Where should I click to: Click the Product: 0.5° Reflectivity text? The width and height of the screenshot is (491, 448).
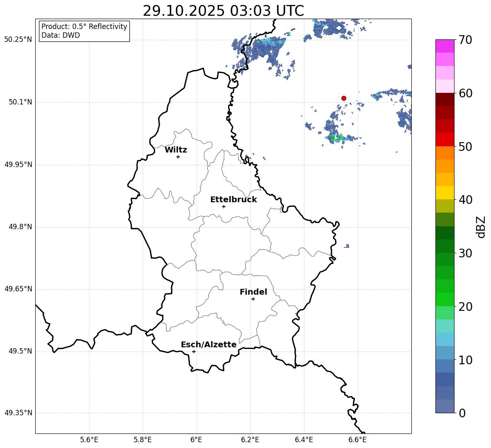[x=84, y=27]
